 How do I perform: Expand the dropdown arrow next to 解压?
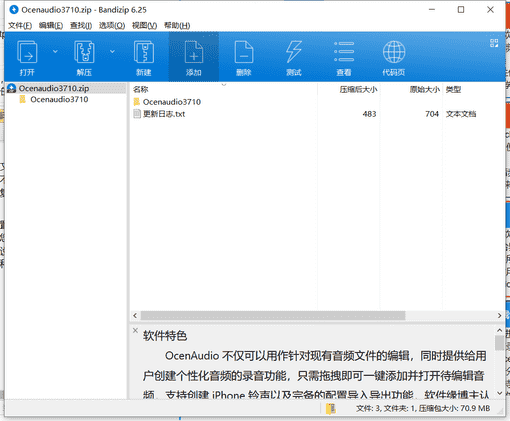click(112, 52)
